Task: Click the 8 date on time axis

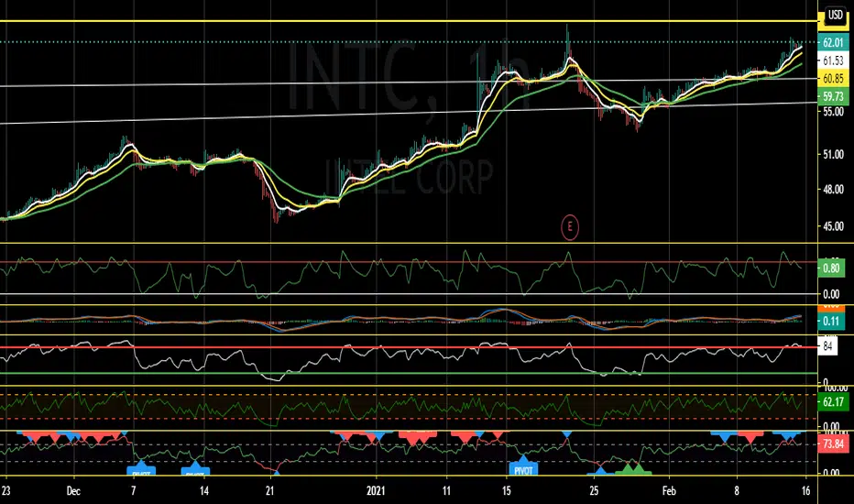Action: point(737,491)
